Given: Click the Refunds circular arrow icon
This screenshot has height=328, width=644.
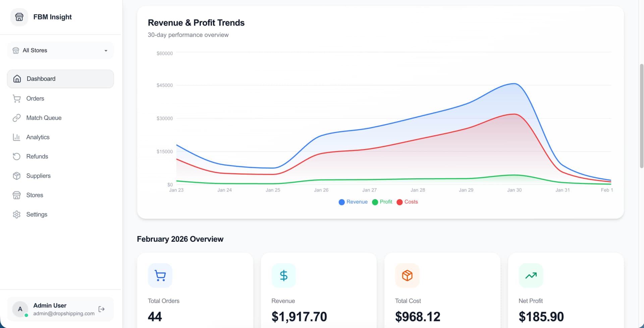Looking at the screenshot, I should click(x=16, y=156).
